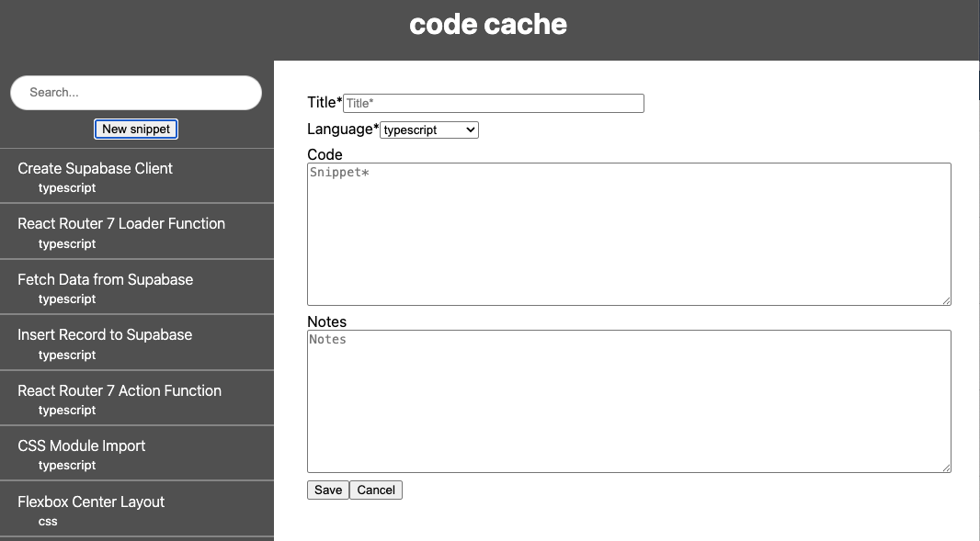
Task: Click inside the Code snippet textarea
Action: tap(629, 234)
